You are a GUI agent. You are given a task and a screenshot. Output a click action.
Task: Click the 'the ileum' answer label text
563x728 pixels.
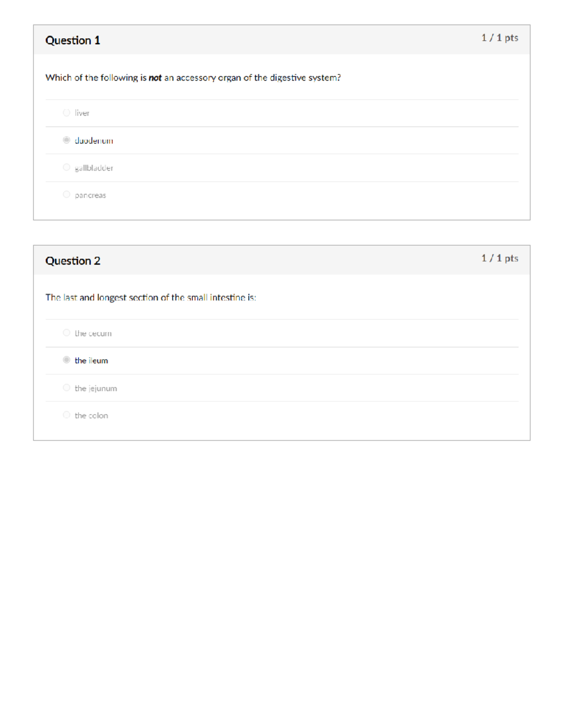pos(91,360)
